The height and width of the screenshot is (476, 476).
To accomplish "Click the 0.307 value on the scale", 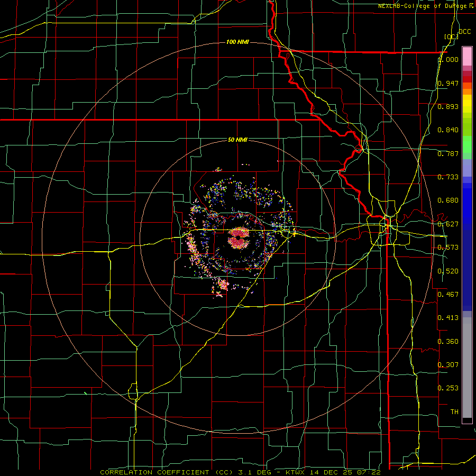I will (448, 364).
